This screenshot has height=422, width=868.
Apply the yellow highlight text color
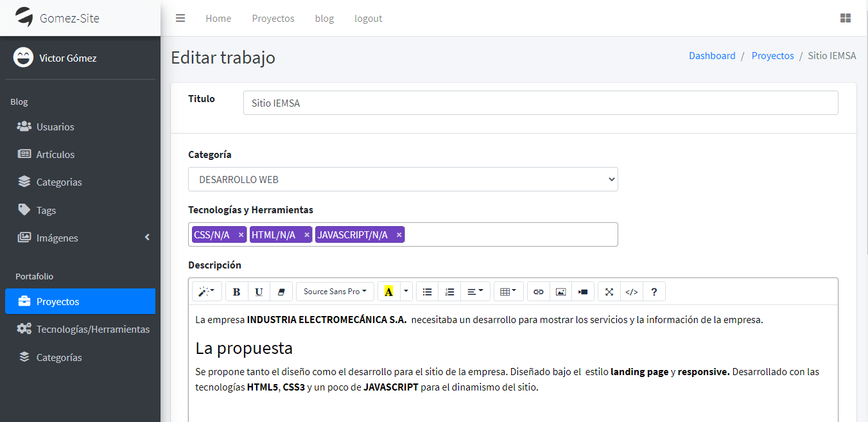tap(388, 292)
